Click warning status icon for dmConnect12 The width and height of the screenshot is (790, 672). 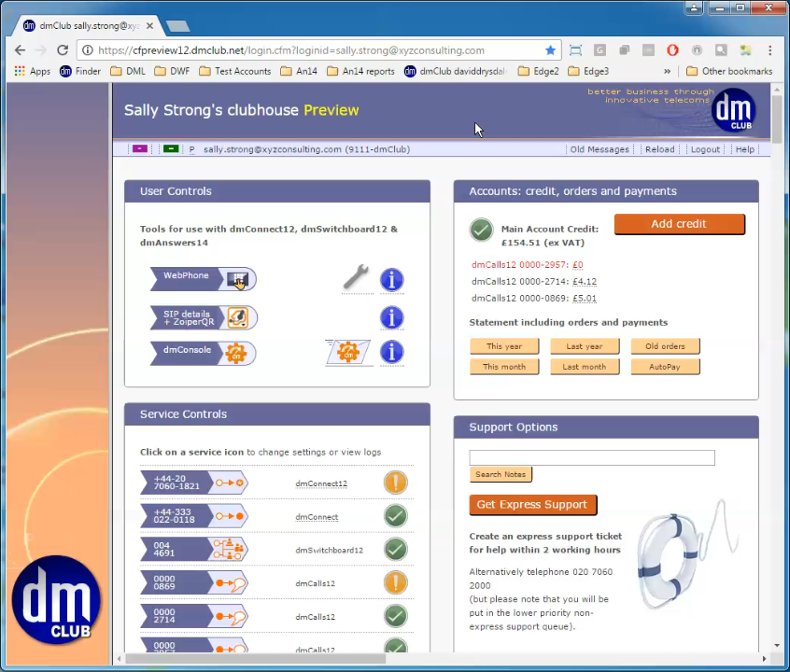point(396,483)
